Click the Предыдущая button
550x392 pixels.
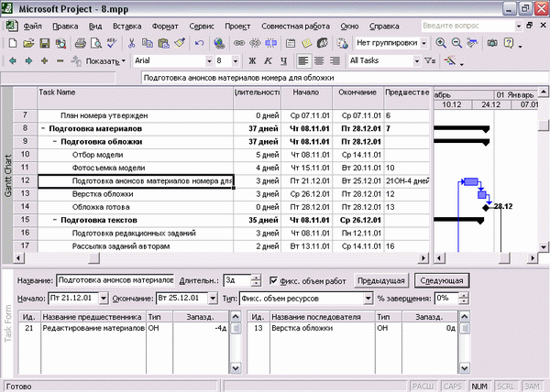coord(381,280)
